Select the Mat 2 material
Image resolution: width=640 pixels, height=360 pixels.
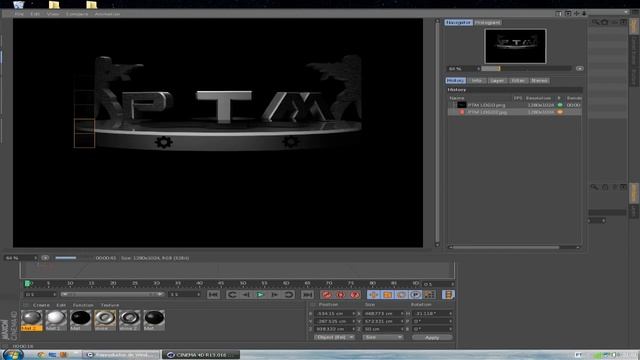point(31,320)
